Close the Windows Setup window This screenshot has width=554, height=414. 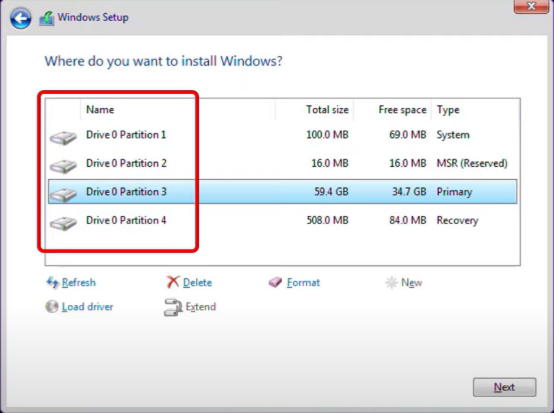tap(531, 6)
